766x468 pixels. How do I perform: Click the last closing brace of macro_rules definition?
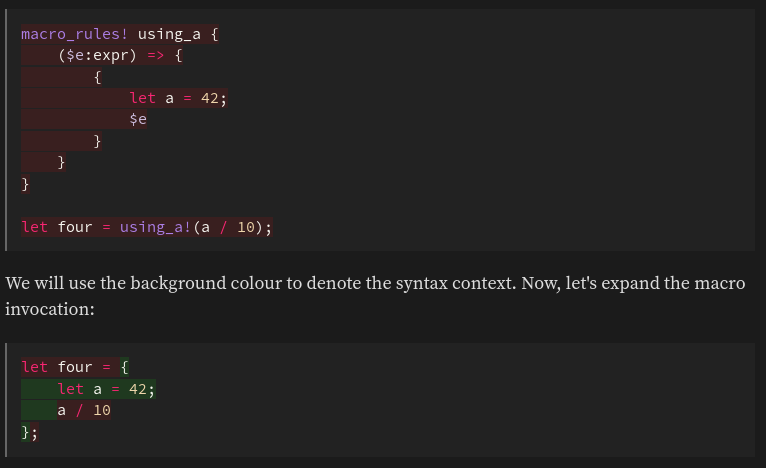pos(26,184)
